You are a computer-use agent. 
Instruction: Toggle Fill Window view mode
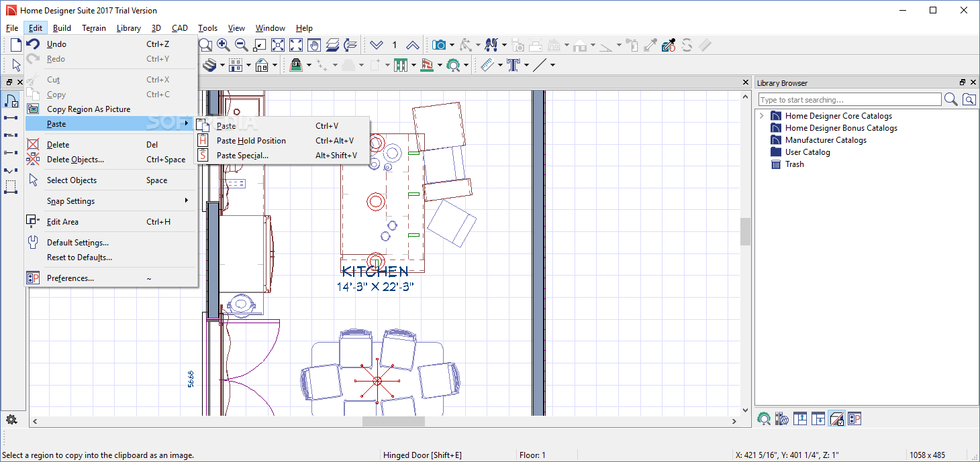278,45
